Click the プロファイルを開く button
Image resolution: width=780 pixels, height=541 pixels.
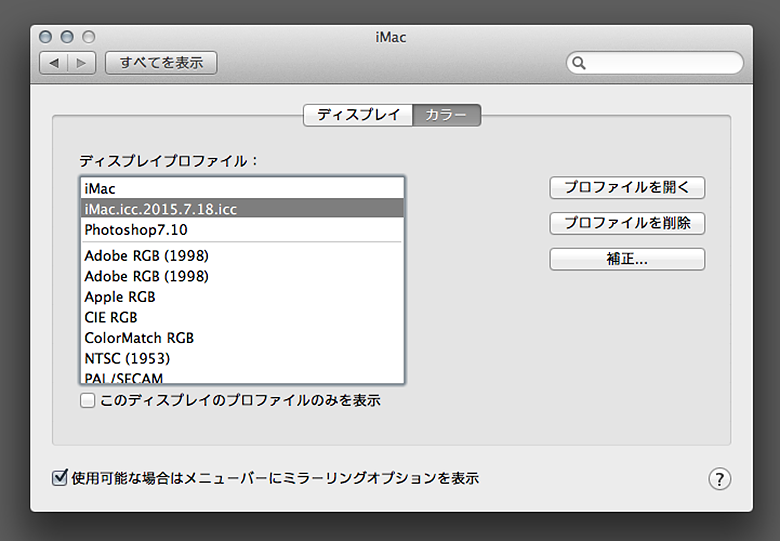coord(627,188)
